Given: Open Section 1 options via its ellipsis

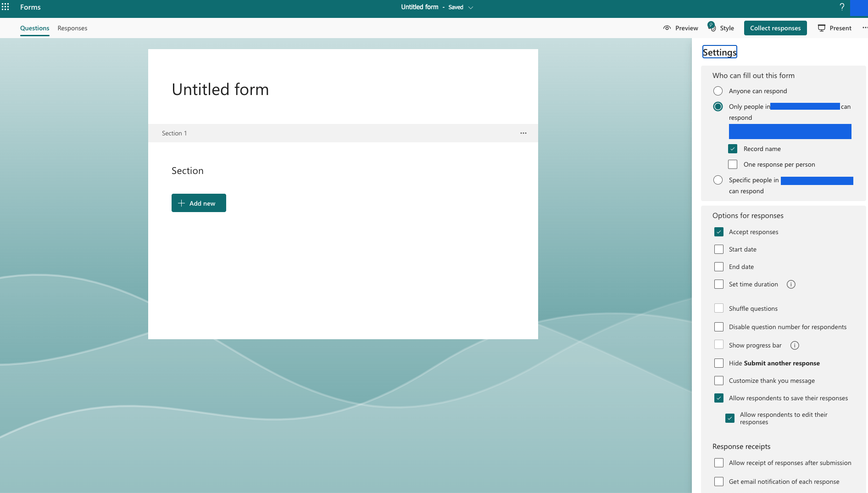Looking at the screenshot, I should pos(523,133).
